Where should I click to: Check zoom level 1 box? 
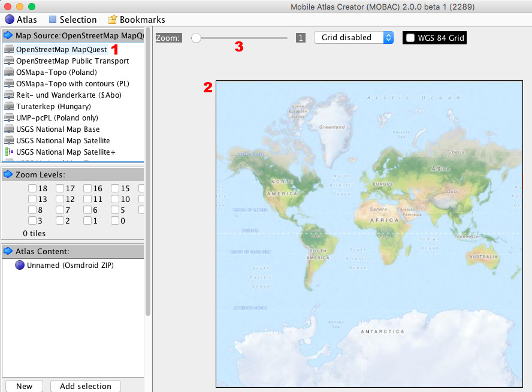[87, 221]
